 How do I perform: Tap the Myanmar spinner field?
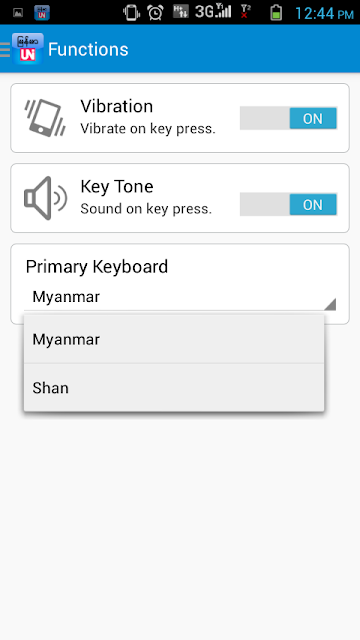[180, 297]
